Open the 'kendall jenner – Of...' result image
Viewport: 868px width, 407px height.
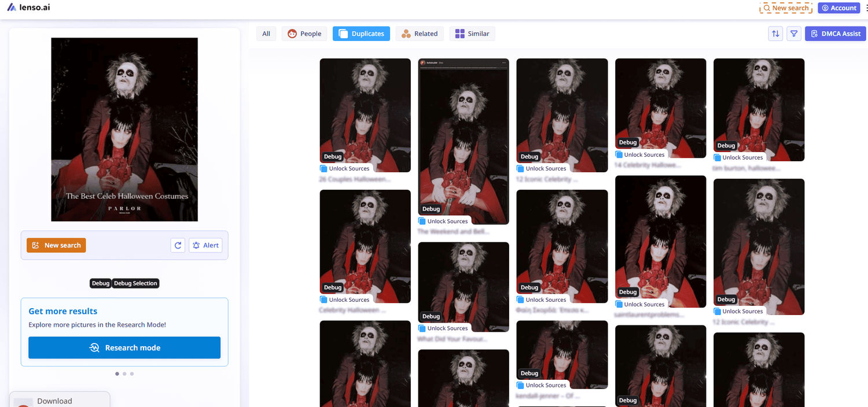[x=562, y=354]
